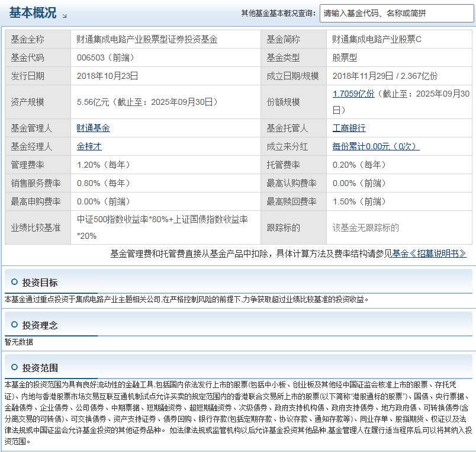Select the 成立来分红 label cell

pyautogui.click(x=294, y=146)
